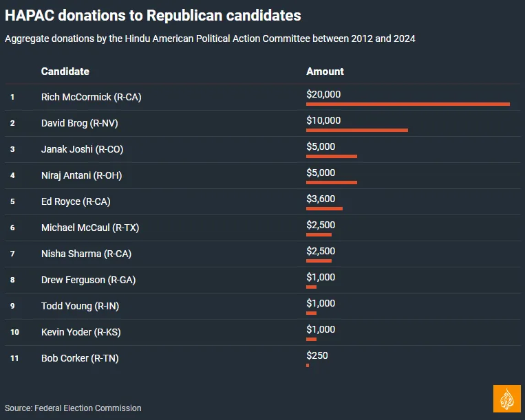This screenshot has height=420, width=525.
Task: Click the chart title about HAPAC donations
Action: click(153, 15)
